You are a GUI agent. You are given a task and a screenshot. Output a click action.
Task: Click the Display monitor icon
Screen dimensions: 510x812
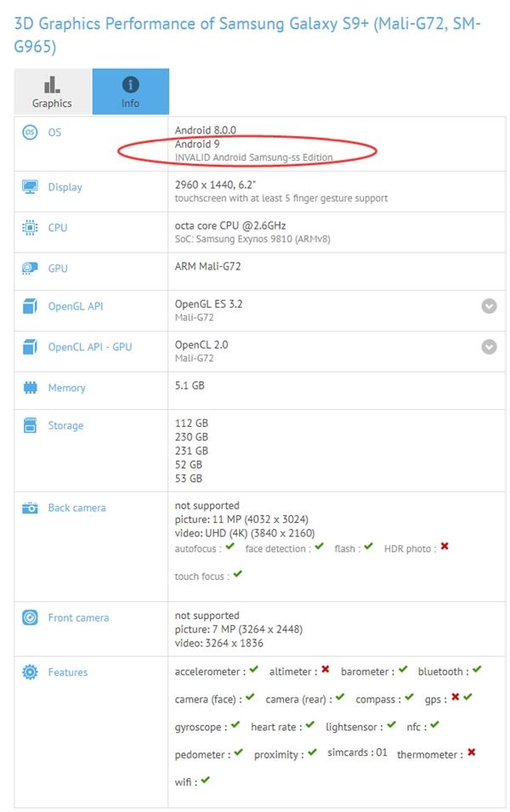tap(30, 187)
